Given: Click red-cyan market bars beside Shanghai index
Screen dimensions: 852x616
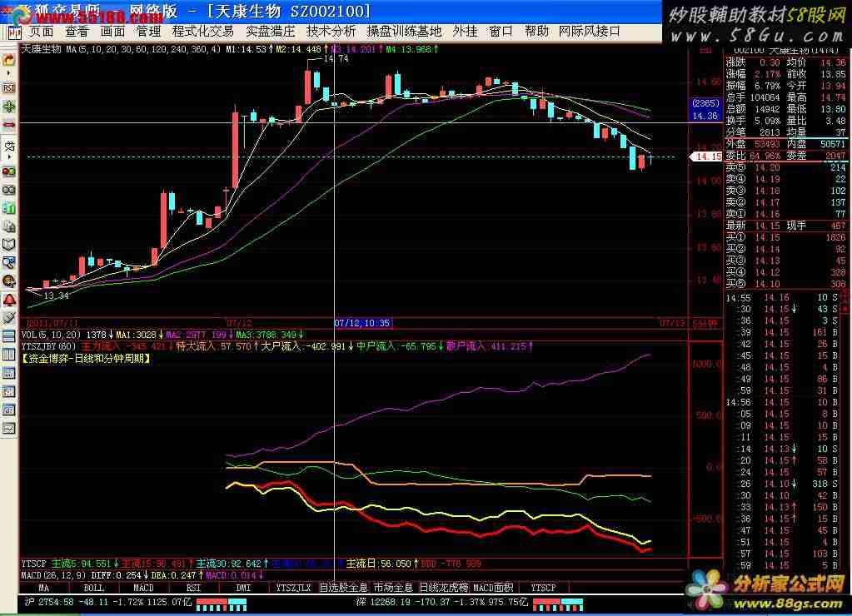Looking at the screenshot, I should 222,604.
